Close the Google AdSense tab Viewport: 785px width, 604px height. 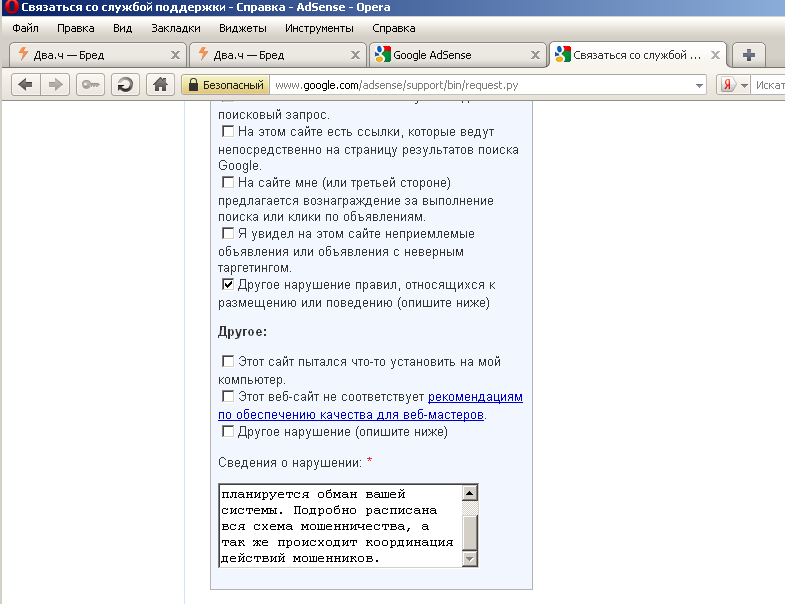coord(535,55)
